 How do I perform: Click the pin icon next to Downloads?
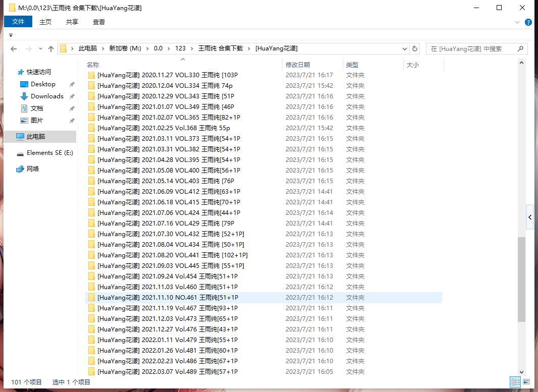pos(72,96)
